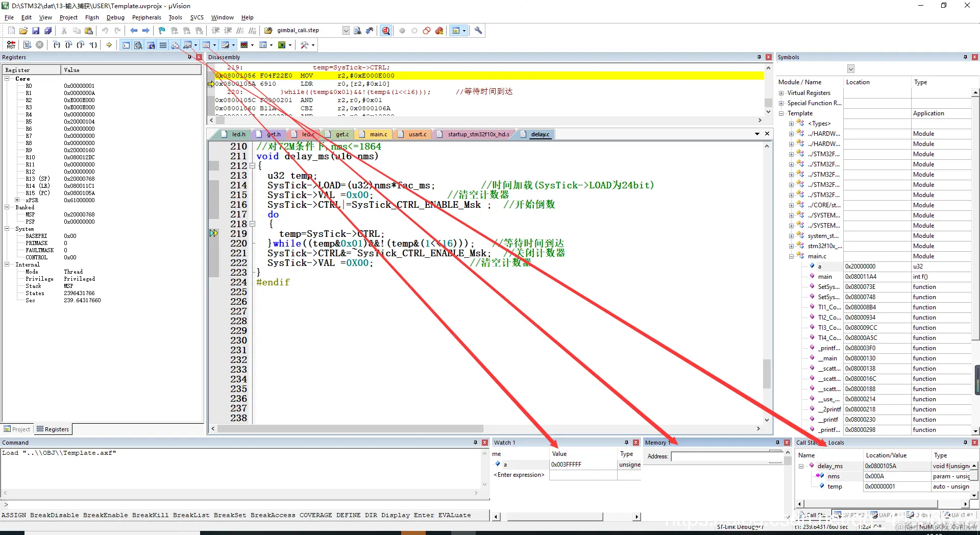
Task: Collapse the Core register group
Action: pos(7,79)
